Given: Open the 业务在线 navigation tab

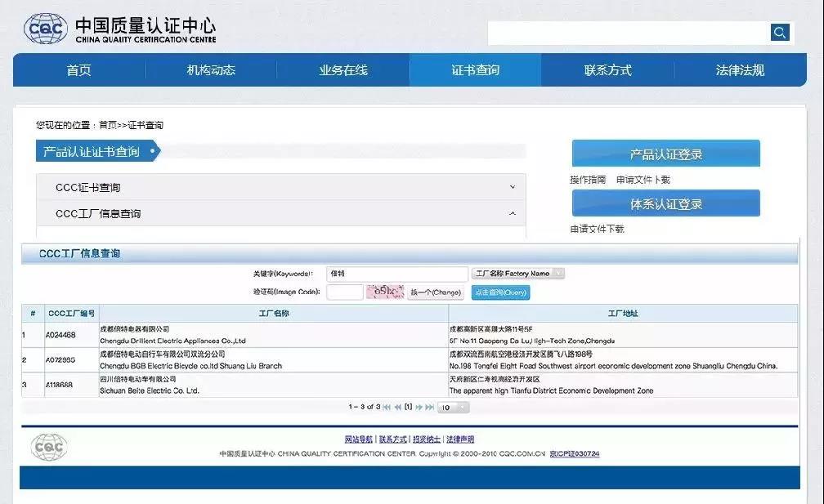Looking at the screenshot, I should pos(343,69).
